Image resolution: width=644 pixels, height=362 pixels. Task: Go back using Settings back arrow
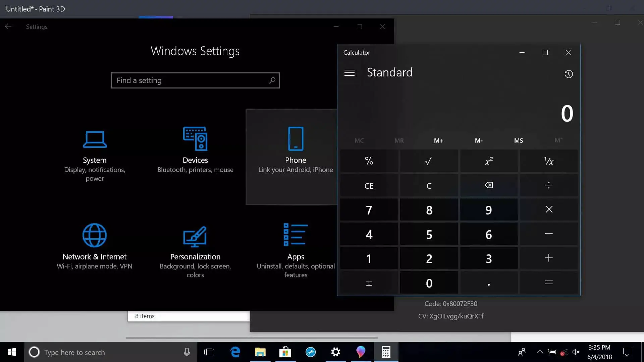pos(8,26)
